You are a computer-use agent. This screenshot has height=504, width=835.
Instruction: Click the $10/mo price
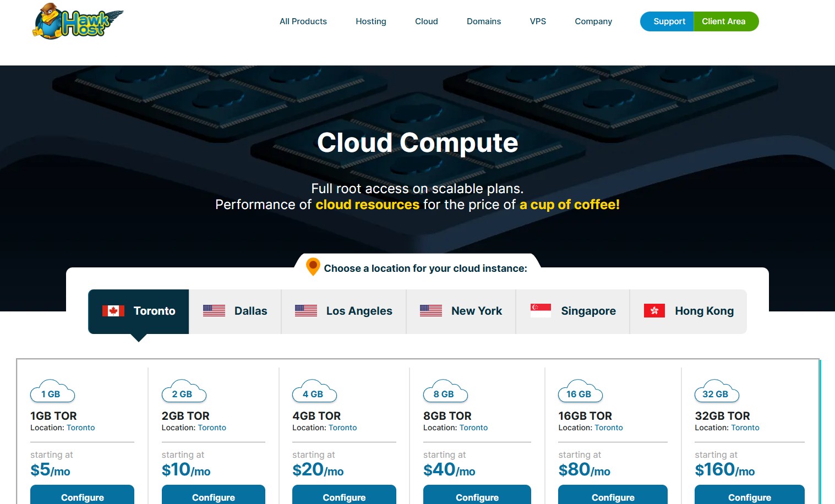[186, 470]
